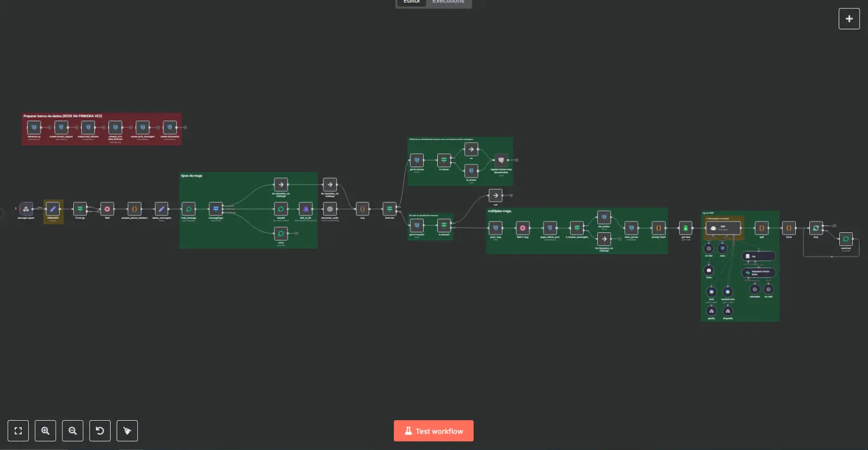Add node after create documents output

pyautogui.click(x=185, y=128)
